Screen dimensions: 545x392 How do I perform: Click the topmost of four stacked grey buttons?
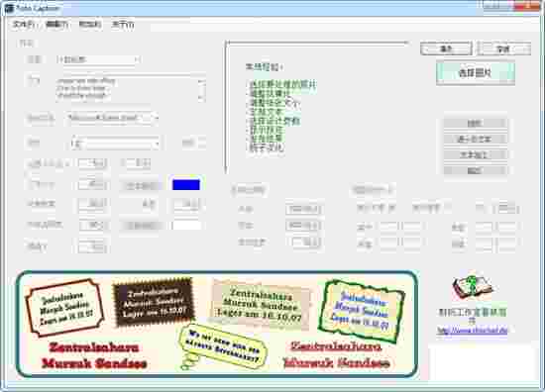475,123
